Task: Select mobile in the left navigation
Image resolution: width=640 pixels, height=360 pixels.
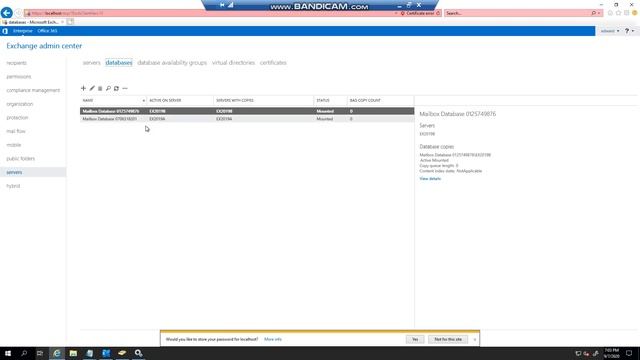Action: (x=13, y=145)
